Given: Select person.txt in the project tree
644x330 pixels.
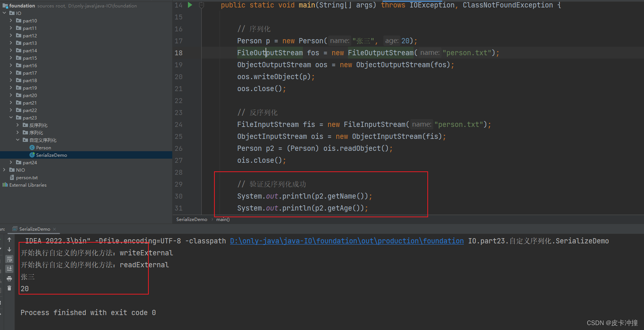Looking at the screenshot, I should pos(27,177).
